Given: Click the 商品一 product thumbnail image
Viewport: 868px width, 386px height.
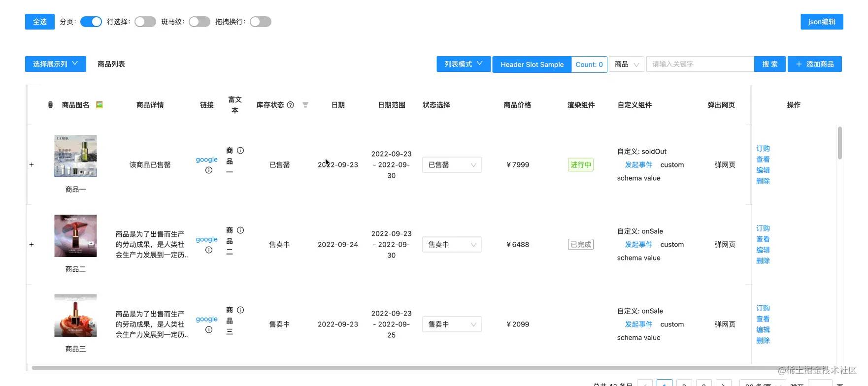Looking at the screenshot, I should coord(75,156).
